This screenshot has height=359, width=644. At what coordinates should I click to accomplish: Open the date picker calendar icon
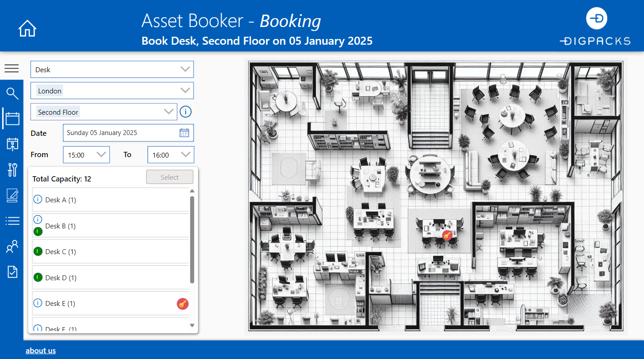184,133
